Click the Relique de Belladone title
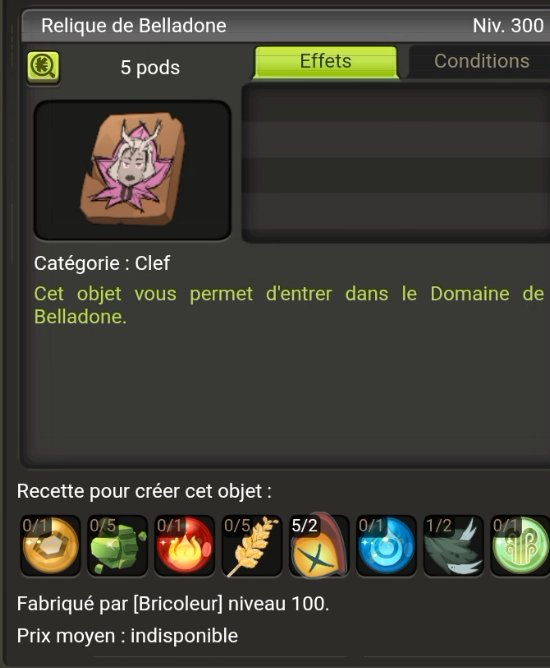The width and height of the screenshot is (550, 668). [x=134, y=26]
